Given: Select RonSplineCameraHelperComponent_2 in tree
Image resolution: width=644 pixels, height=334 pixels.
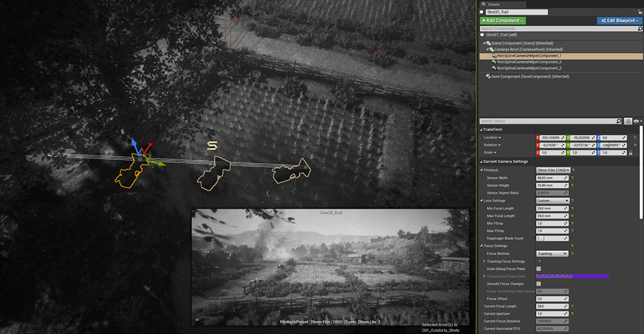Looking at the screenshot, I should pyautogui.click(x=529, y=68).
